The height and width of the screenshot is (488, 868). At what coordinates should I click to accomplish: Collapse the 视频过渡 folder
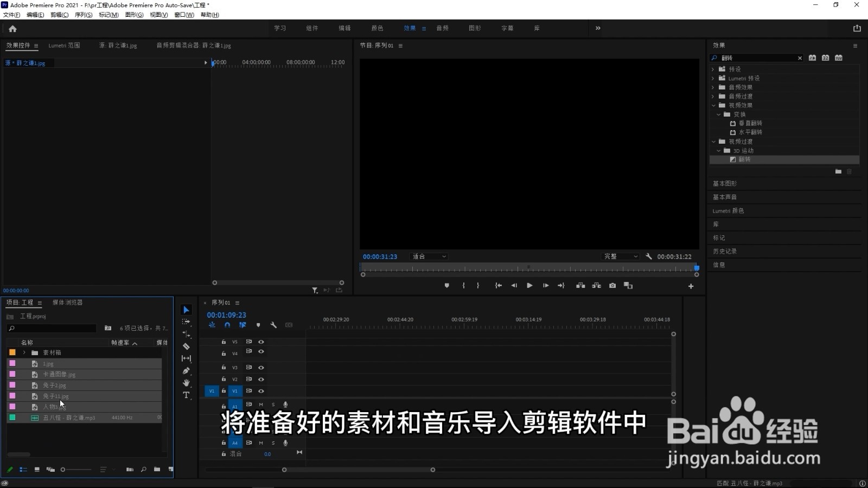tap(713, 142)
